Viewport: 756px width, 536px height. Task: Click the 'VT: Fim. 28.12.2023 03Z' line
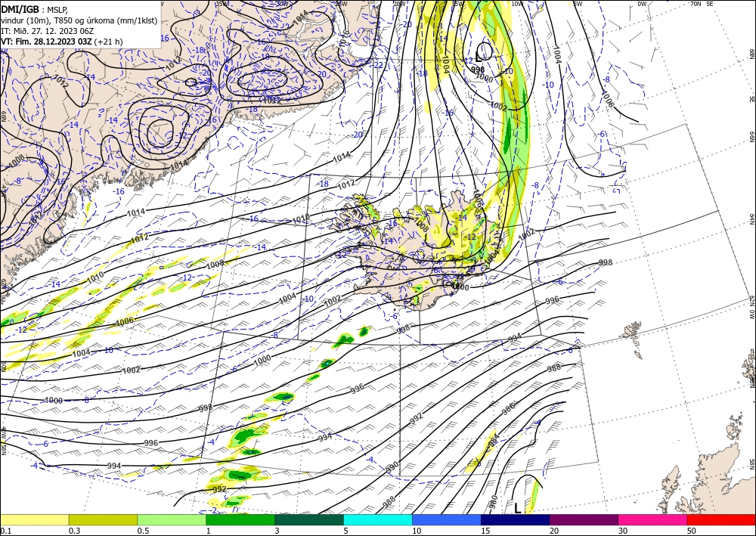46,42
